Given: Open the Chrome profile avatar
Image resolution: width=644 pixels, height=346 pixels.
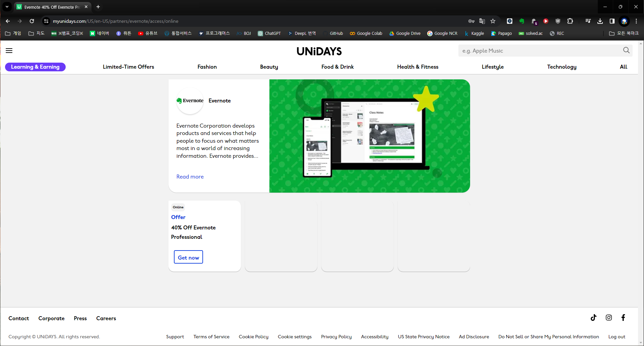Looking at the screenshot, I should pyautogui.click(x=624, y=21).
